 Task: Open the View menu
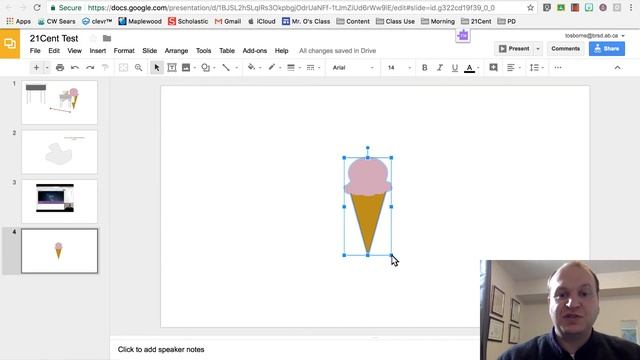(75, 51)
